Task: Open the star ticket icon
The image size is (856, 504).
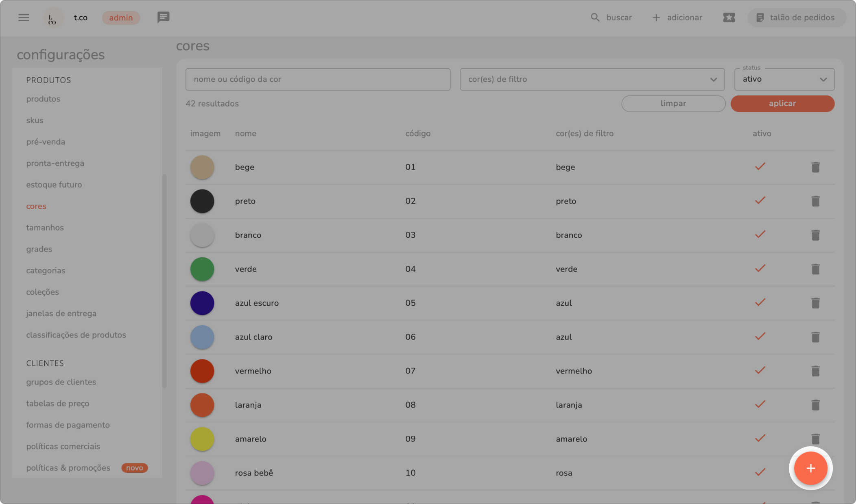Action: (729, 17)
